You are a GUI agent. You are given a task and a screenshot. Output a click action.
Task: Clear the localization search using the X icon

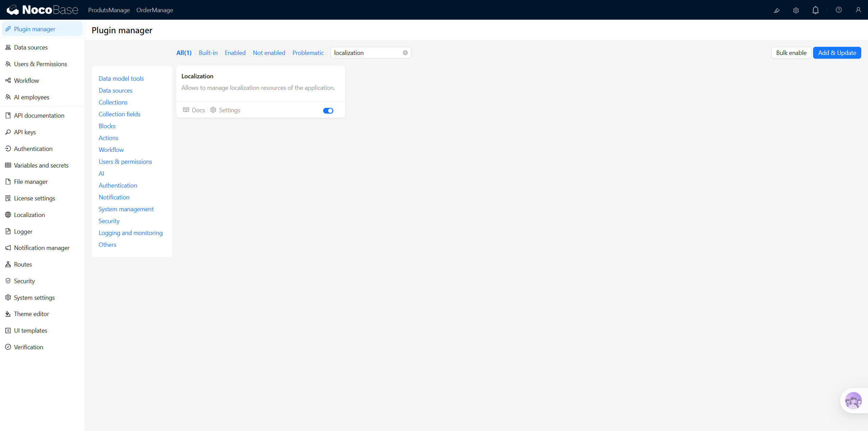(405, 53)
